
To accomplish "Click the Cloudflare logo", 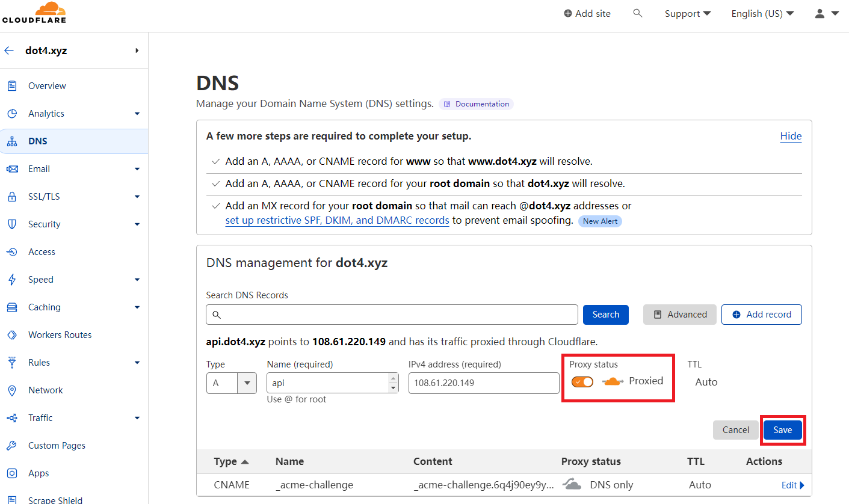I will pos(34,13).
